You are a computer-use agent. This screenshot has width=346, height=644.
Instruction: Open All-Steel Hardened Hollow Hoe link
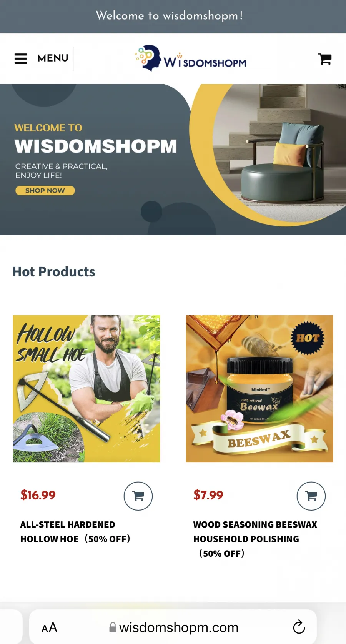(x=75, y=532)
